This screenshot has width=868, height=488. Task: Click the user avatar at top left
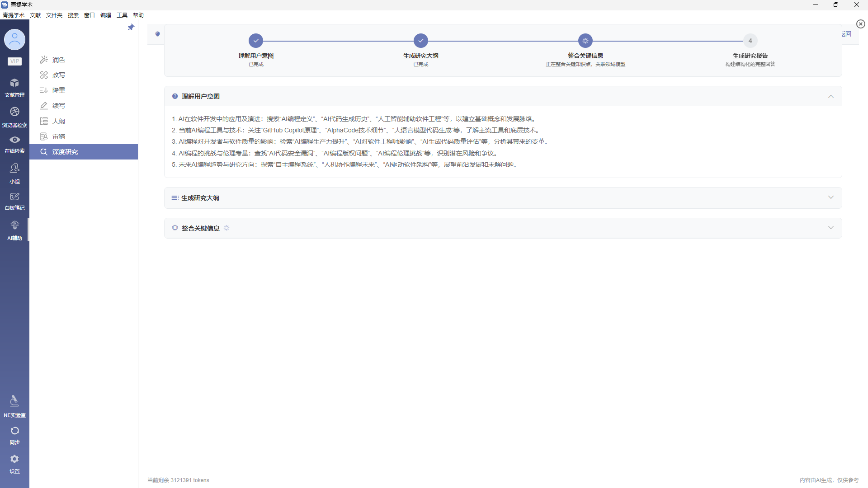14,40
